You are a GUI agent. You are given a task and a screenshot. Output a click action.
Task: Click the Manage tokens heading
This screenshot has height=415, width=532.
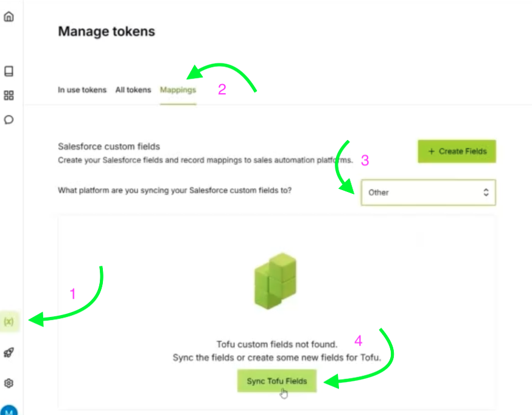click(107, 31)
